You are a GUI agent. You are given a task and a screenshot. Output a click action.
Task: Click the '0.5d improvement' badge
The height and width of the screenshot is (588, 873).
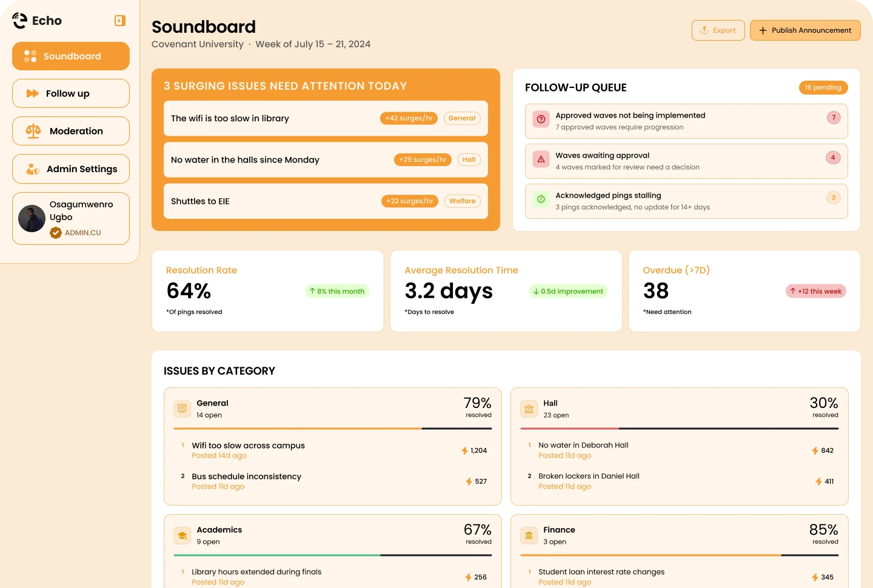click(568, 292)
